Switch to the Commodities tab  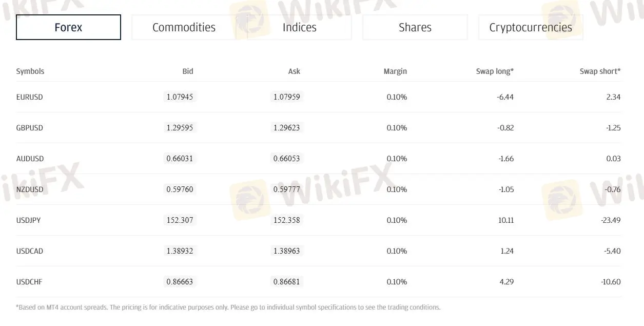click(184, 27)
